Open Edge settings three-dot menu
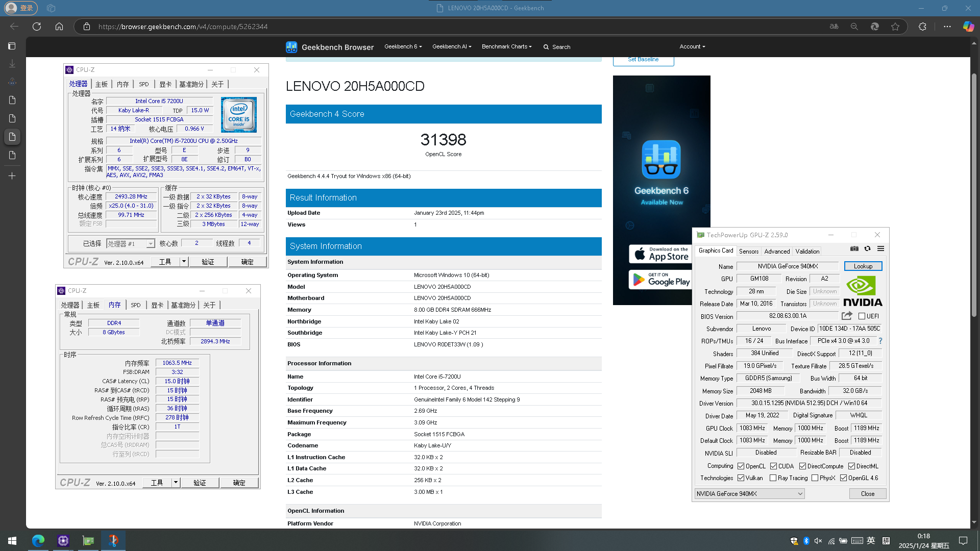Screen dimensions: 980x551 point(947,27)
